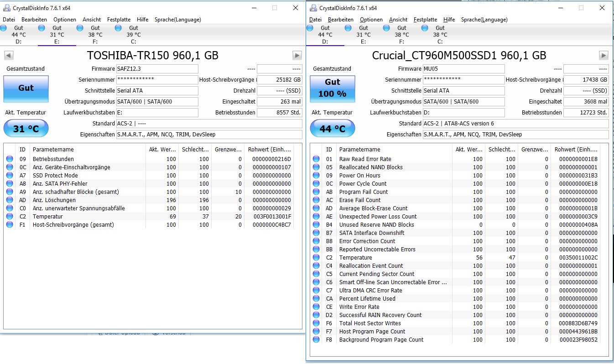Click the 44 °C temperature button

(333, 129)
